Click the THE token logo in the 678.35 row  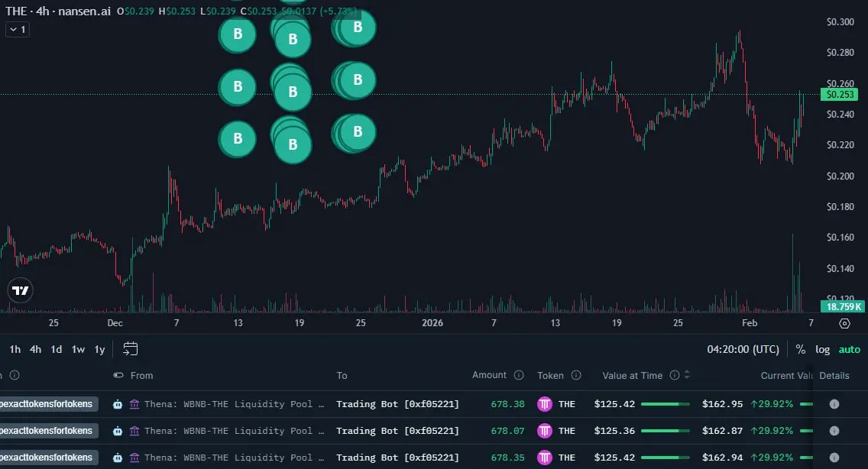(x=545, y=458)
